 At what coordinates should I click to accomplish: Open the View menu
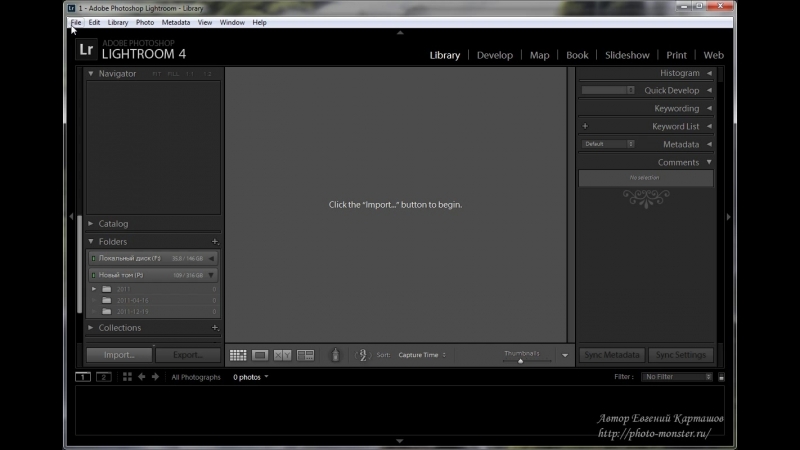pos(205,22)
